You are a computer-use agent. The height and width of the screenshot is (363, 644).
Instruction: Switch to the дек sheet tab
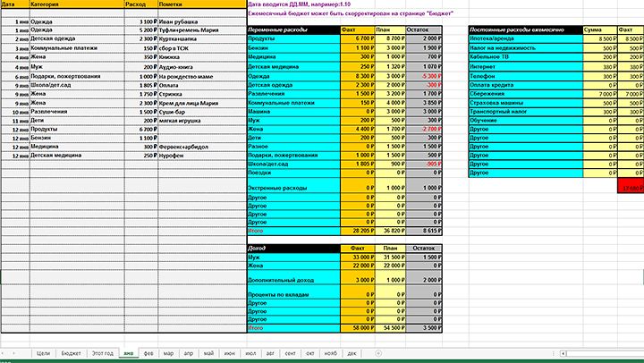[352, 353]
